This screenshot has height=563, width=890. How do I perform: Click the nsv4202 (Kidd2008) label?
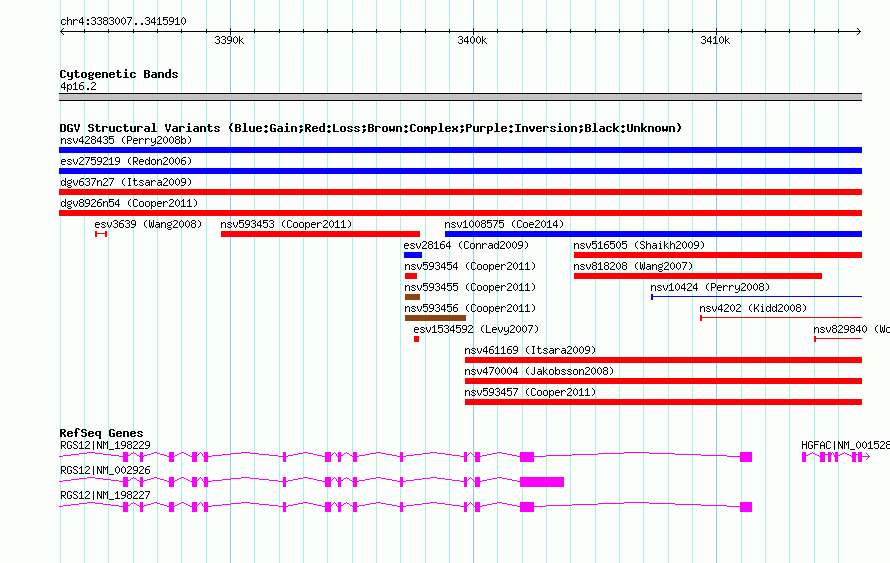(x=753, y=308)
